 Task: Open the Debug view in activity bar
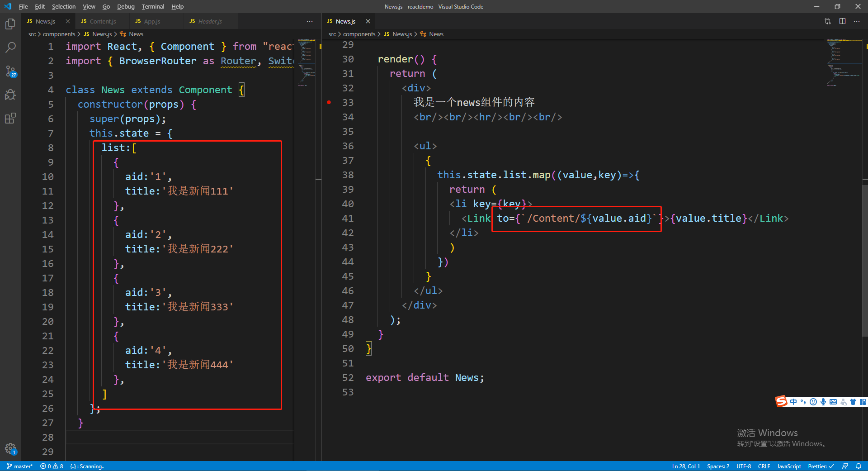pyautogui.click(x=10, y=95)
